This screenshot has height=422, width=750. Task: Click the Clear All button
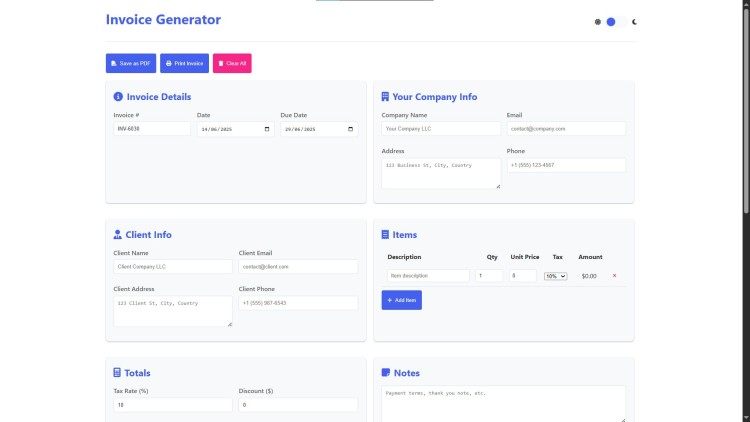point(232,63)
